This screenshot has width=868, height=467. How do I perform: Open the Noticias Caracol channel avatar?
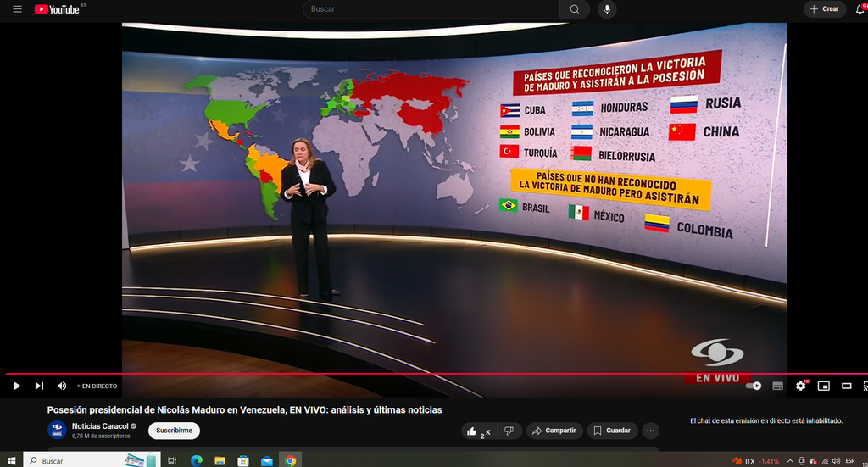pos(57,430)
